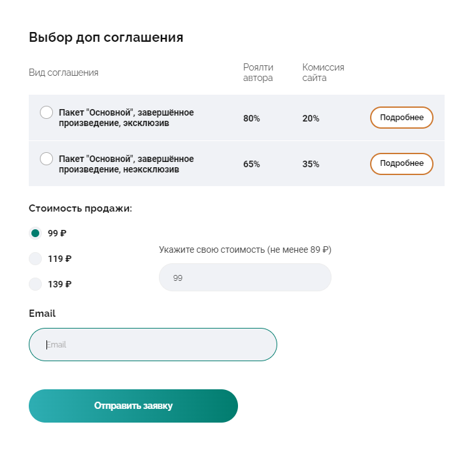Choose the 139 ₽ price radio button
This screenshot has width=476, height=452.
(35, 284)
